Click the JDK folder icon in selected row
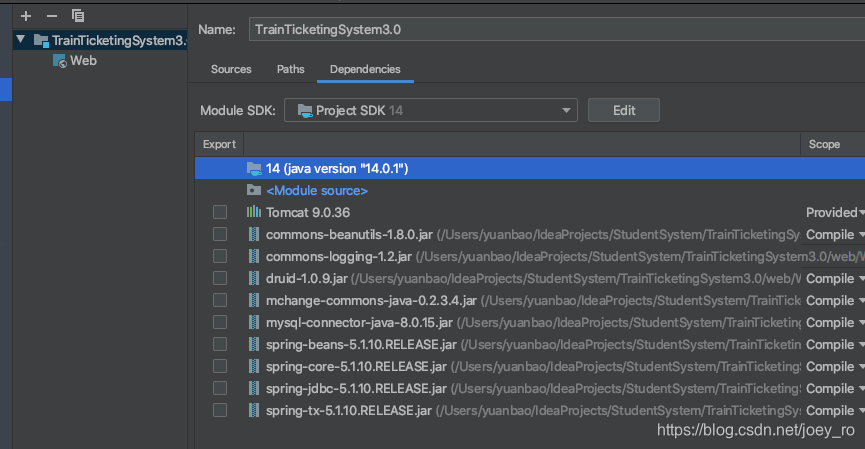865x449 pixels. pyautogui.click(x=254, y=169)
